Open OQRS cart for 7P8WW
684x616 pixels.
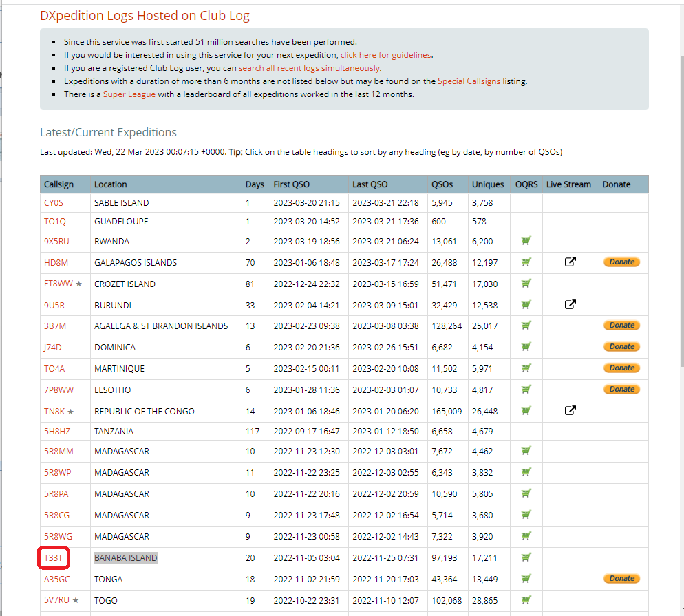tap(526, 389)
